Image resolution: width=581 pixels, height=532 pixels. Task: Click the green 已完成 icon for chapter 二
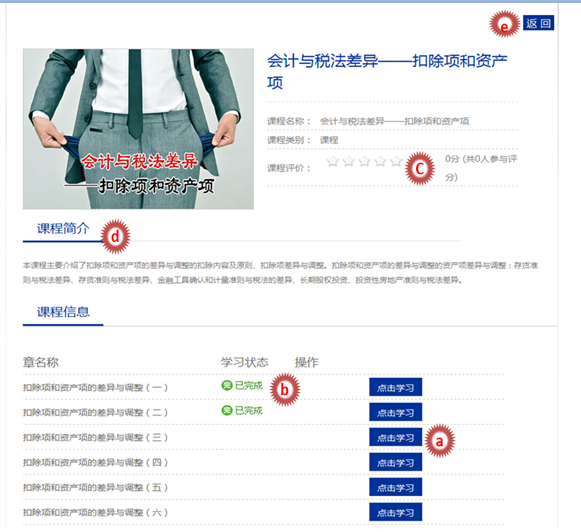pyautogui.click(x=227, y=410)
